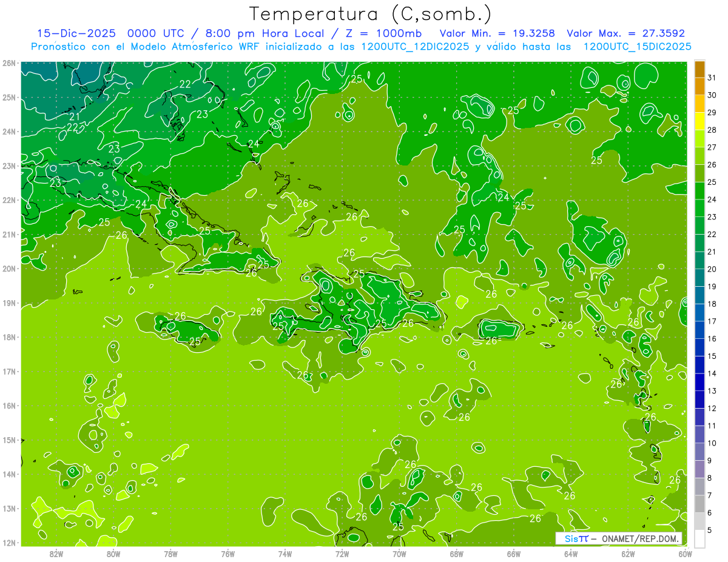This screenshot has width=728, height=562.
Task: Click the 68W longitude axis label
Action: 457,554
